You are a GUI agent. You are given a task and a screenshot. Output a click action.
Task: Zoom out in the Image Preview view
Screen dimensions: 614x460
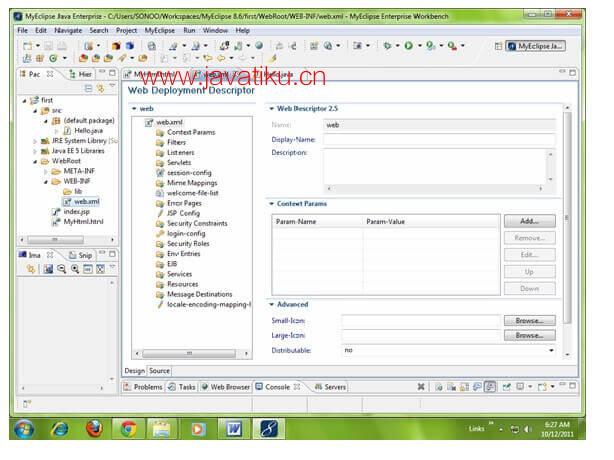tap(61, 269)
